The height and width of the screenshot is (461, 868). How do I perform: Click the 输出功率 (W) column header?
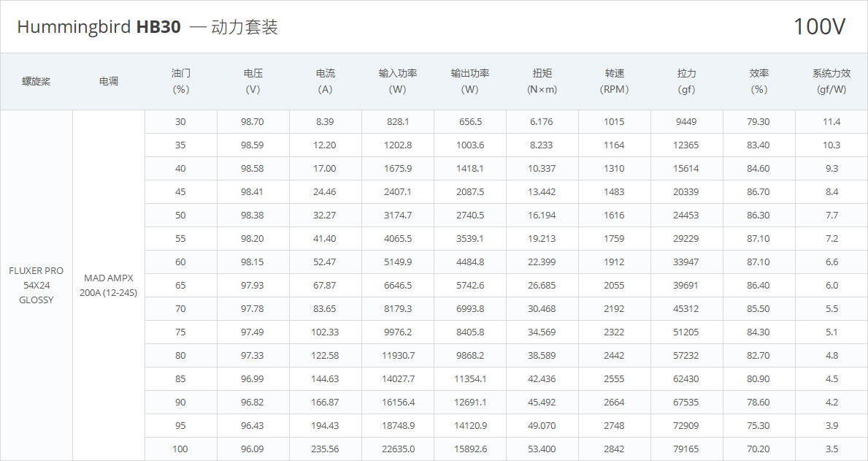469,81
